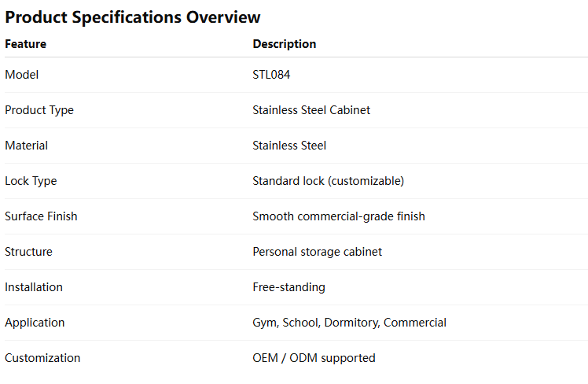Click OEM / ODM supported text
Viewport: 588px width, 384px height.
click(x=314, y=358)
